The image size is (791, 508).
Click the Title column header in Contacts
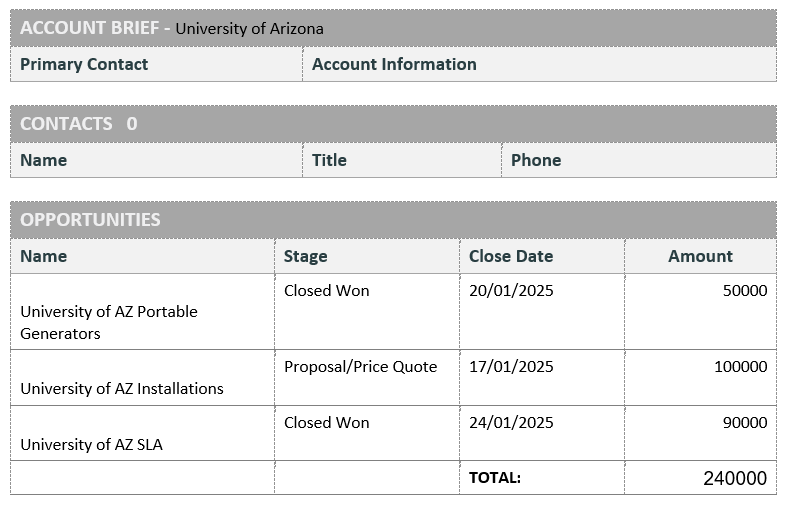pos(329,160)
